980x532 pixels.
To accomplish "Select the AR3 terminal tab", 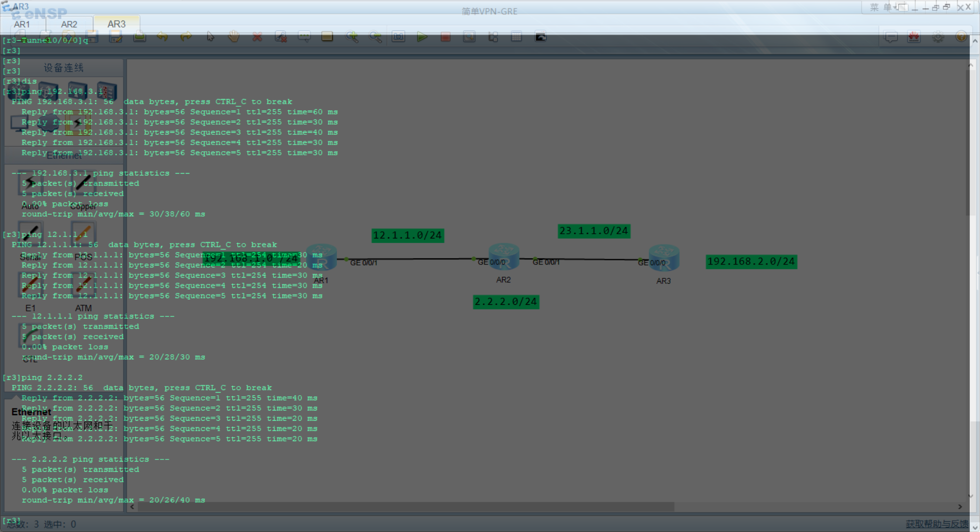I will (116, 24).
